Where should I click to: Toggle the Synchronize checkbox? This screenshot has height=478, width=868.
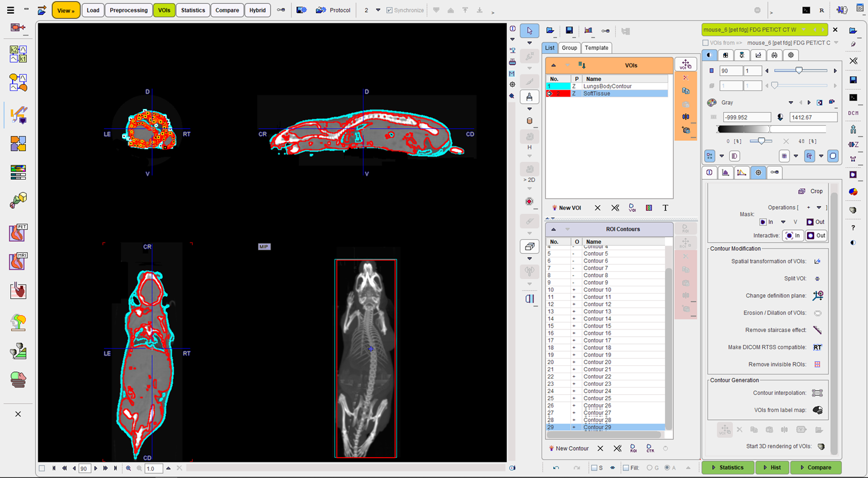(x=390, y=10)
